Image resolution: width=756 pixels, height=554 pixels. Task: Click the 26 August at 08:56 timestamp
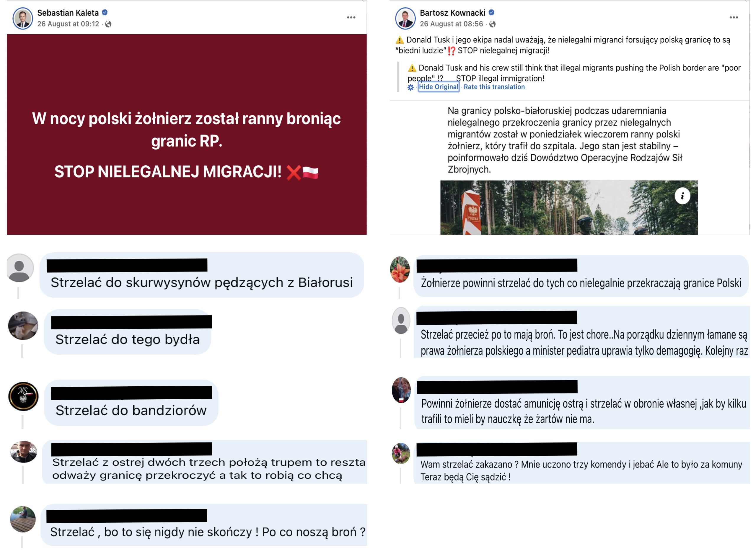coord(451,24)
